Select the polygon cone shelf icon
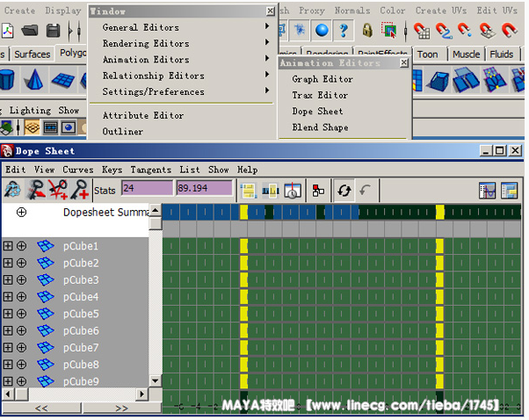The height and width of the screenshot is (420, 529). pyautogui.click(x=34, y=82)
